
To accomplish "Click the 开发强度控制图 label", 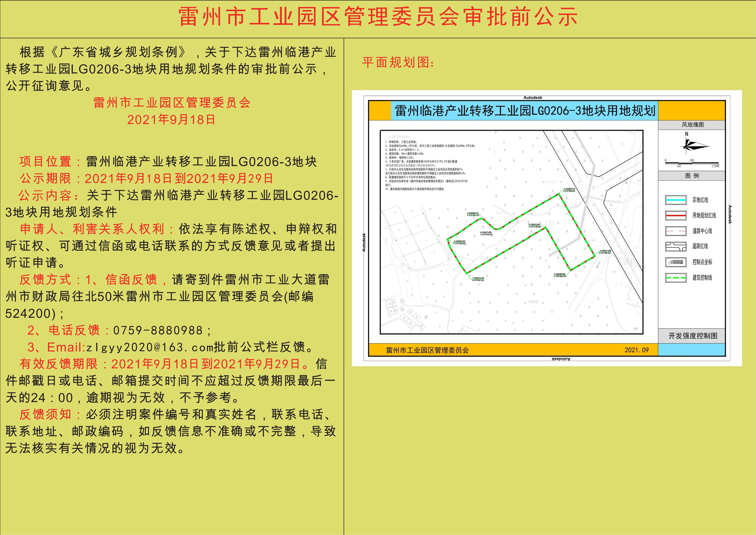I will 693,336.
